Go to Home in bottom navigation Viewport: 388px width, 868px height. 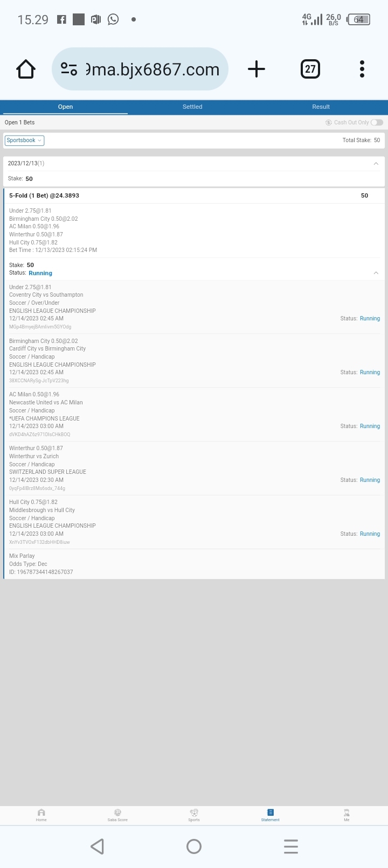coord(41,815)
